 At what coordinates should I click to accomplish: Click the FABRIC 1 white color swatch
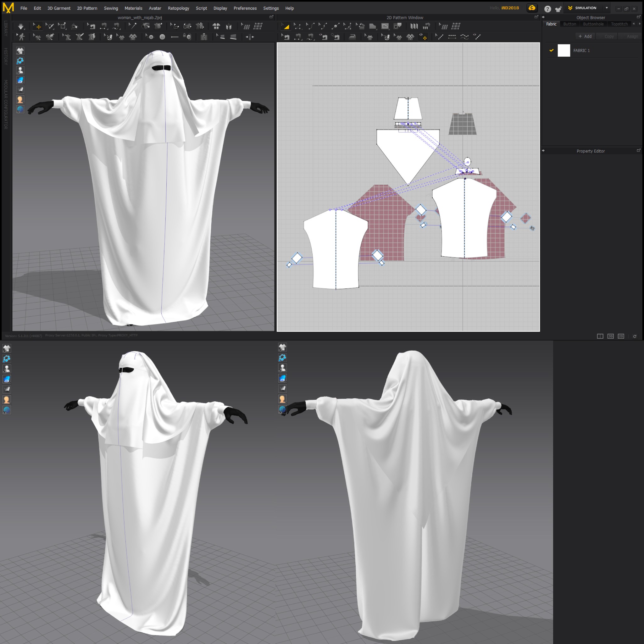[x=564, y=50]
